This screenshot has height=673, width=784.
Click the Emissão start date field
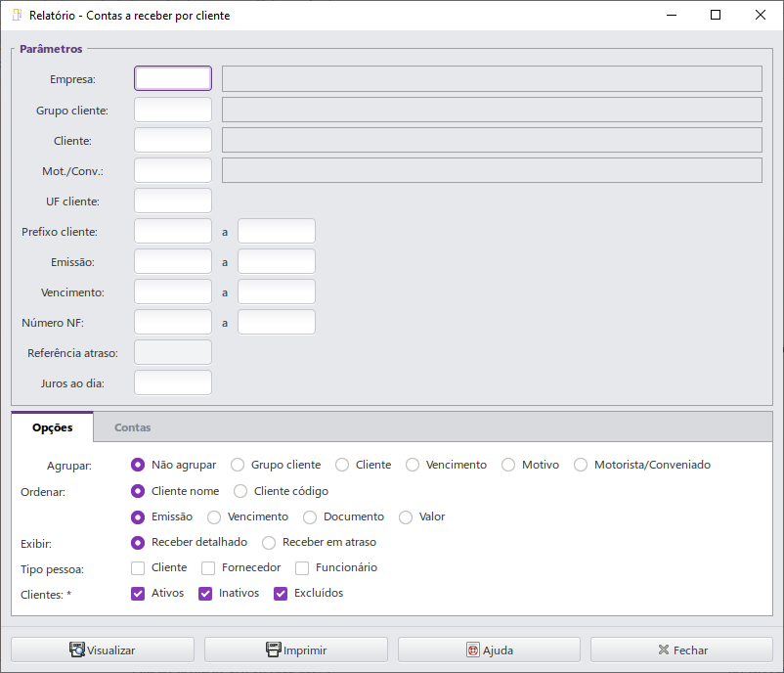tap(173, 262)
